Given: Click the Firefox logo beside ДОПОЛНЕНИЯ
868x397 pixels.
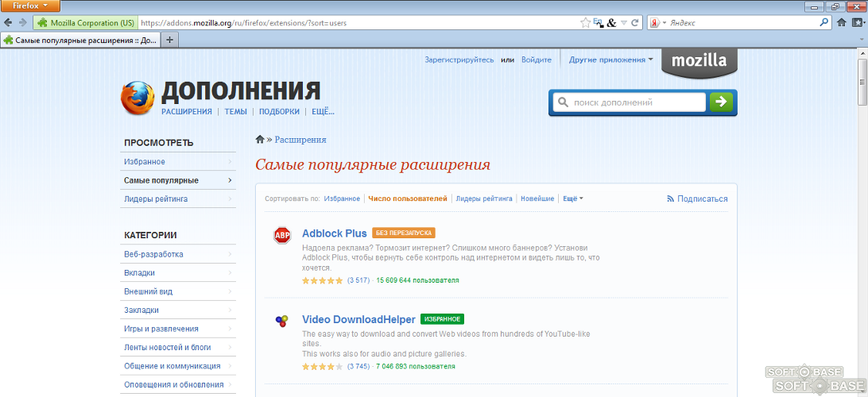Looking at the screenshot, I should pos(136,98).
